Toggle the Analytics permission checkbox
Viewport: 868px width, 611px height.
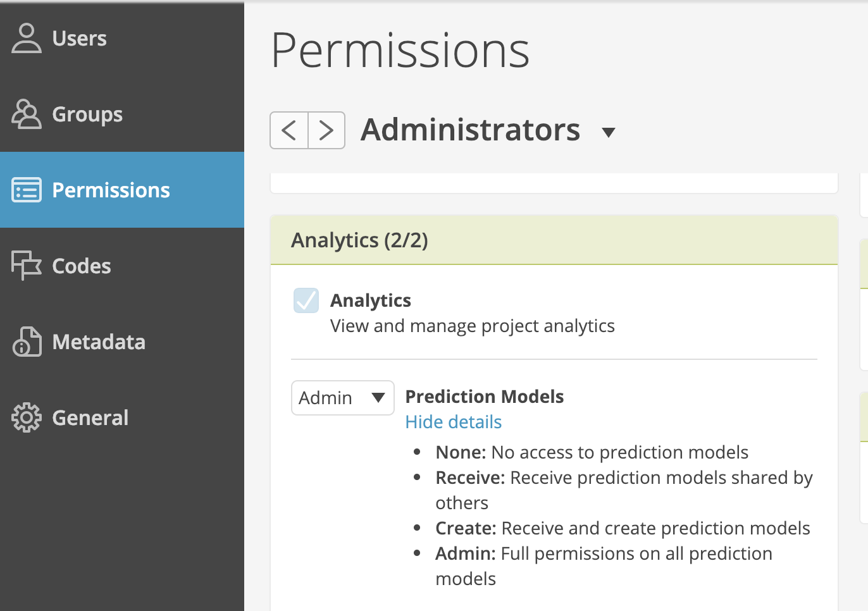tap(306, 300)
